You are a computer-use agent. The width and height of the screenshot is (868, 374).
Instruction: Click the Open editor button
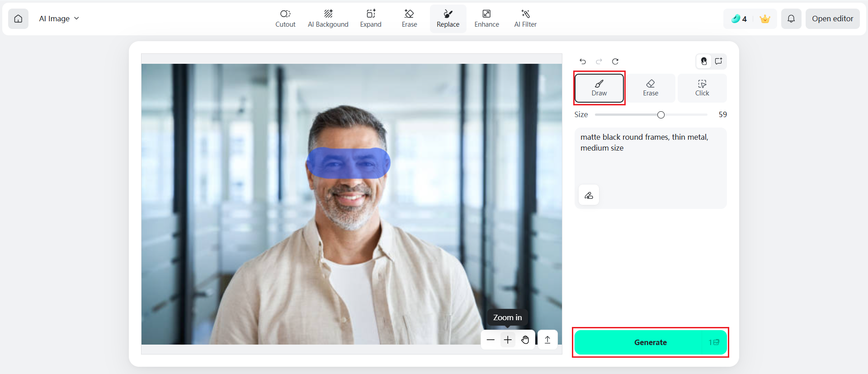coord(832,19)
